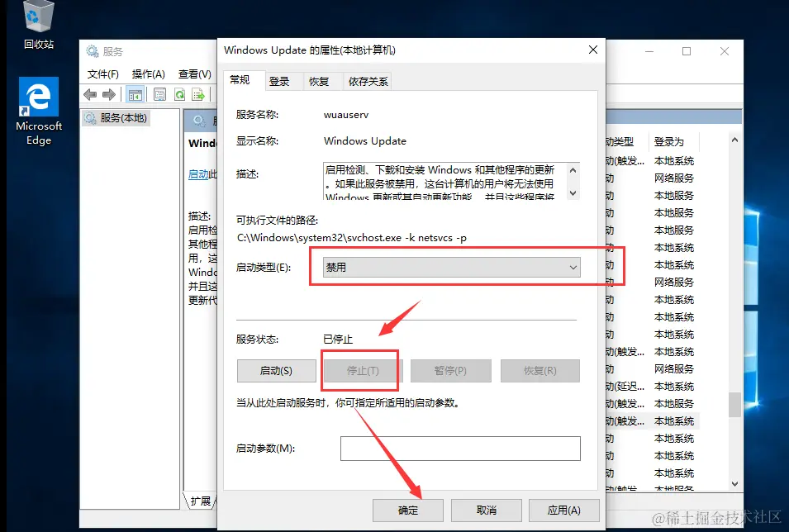Click the 登录为 column header
Viewport: 789px width, 532px height.
tap(673, 142)
